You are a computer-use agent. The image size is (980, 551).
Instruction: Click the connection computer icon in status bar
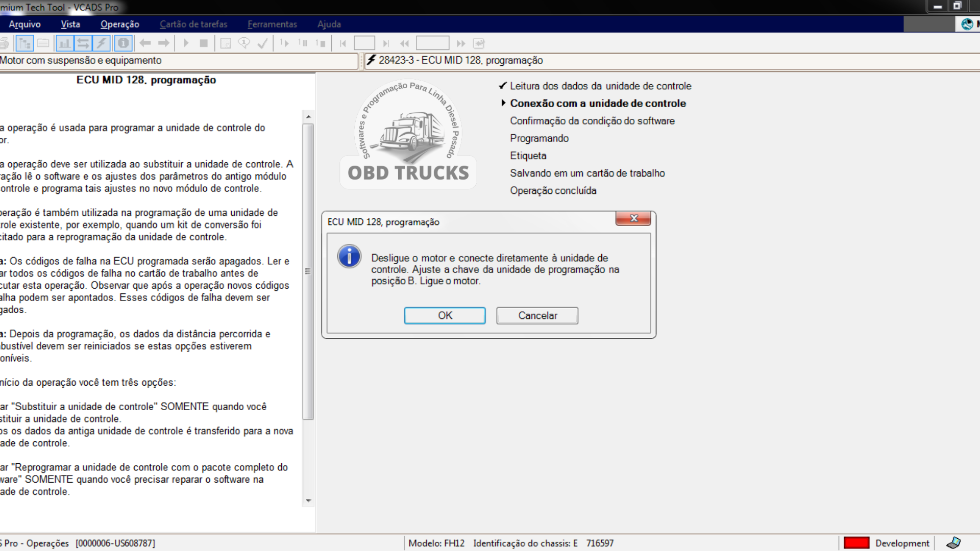coord(953,543)
